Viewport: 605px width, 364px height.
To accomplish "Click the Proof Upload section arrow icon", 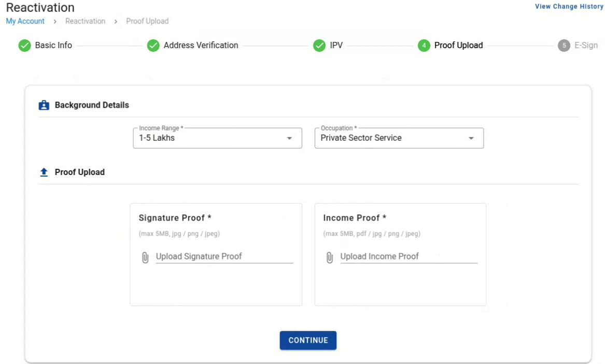I will coord(44,172).
